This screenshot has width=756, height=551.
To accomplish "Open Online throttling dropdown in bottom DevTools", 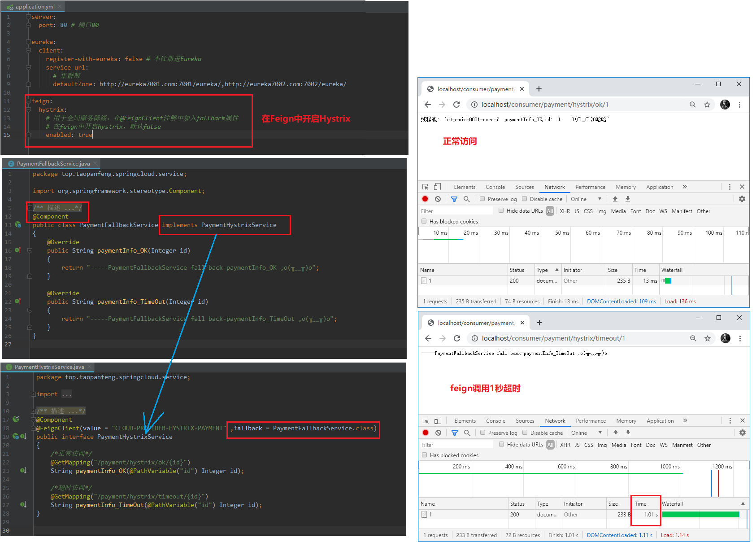I will point(587,433).
